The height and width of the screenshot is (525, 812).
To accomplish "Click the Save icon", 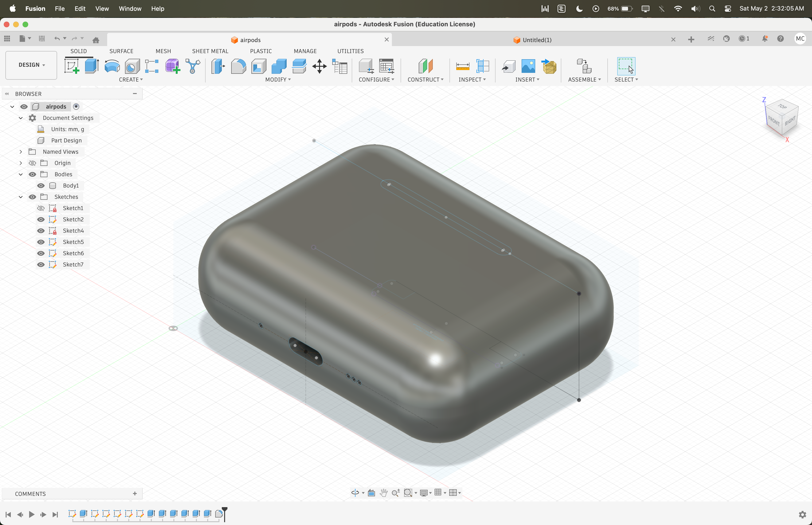I will coord(42,39).
